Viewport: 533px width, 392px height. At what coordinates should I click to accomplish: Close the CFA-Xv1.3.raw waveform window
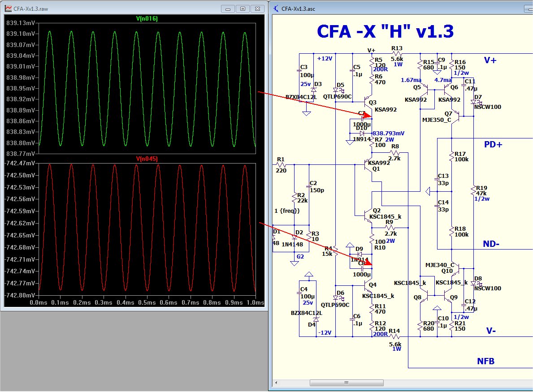click(x=257, y=9)
